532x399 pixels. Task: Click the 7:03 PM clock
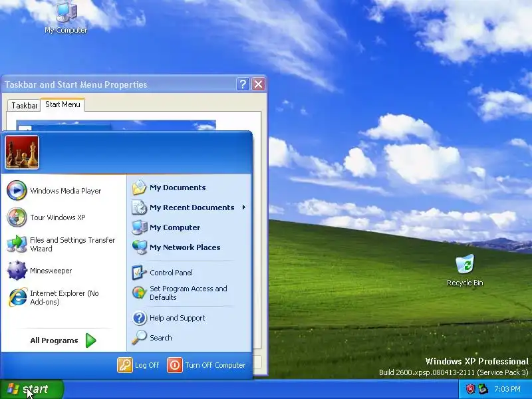coord(507,389)
